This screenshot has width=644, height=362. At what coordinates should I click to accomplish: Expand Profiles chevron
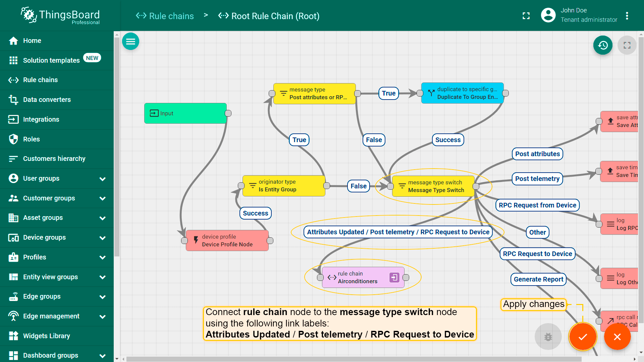click(x=103, y=257)
